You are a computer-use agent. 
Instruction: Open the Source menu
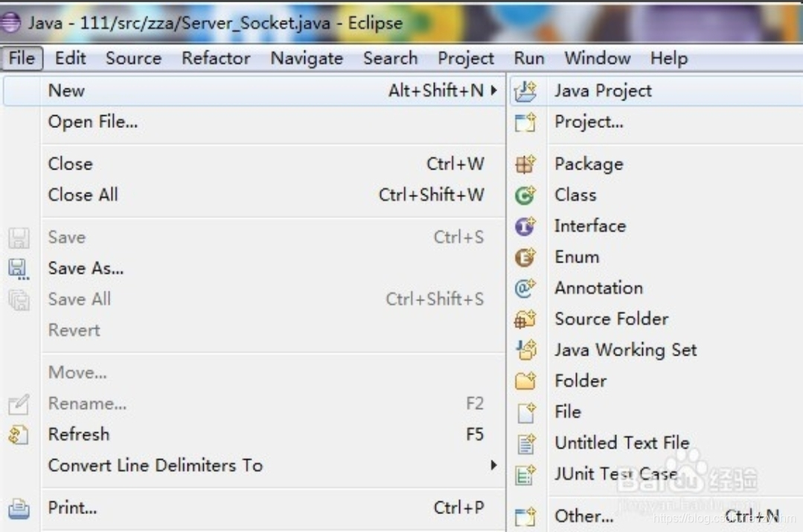click(134, 58)
